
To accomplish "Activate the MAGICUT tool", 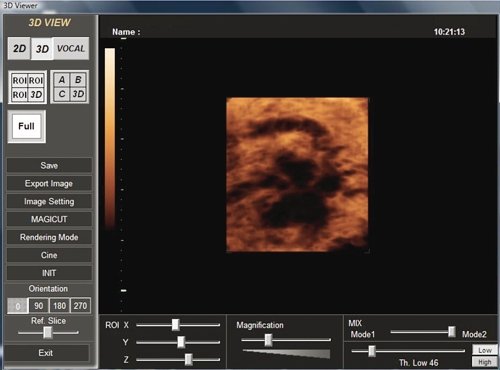I will [49, 219].
